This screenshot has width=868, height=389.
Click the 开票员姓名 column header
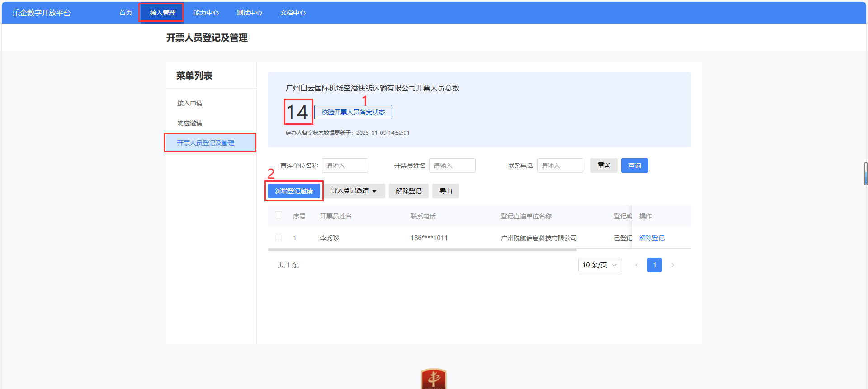tap(336, 216)
